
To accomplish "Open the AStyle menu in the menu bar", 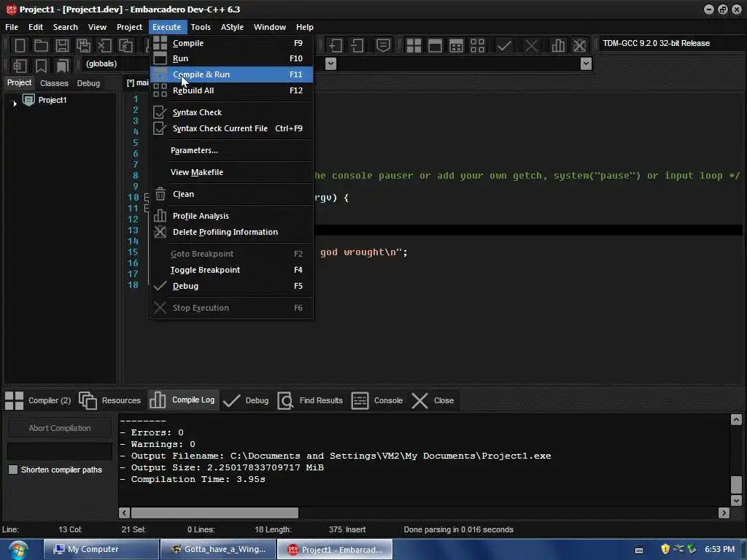I will [232, 27].
